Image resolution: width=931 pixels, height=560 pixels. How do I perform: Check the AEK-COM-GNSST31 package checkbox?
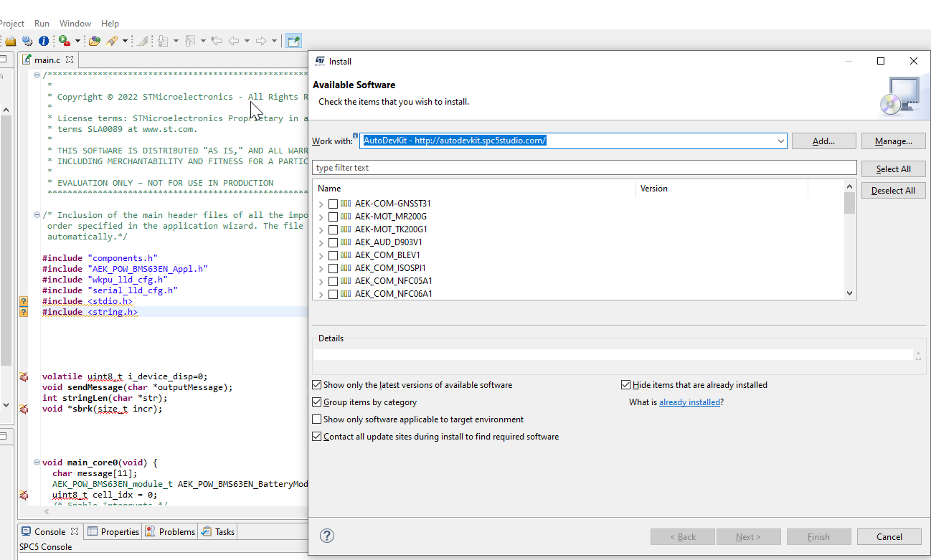332,204
